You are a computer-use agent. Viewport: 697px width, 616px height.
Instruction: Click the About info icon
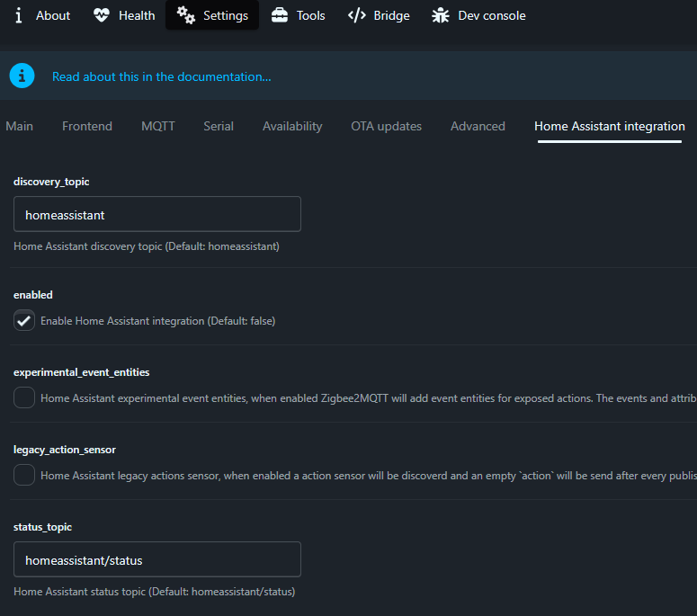tap(19, 15)
